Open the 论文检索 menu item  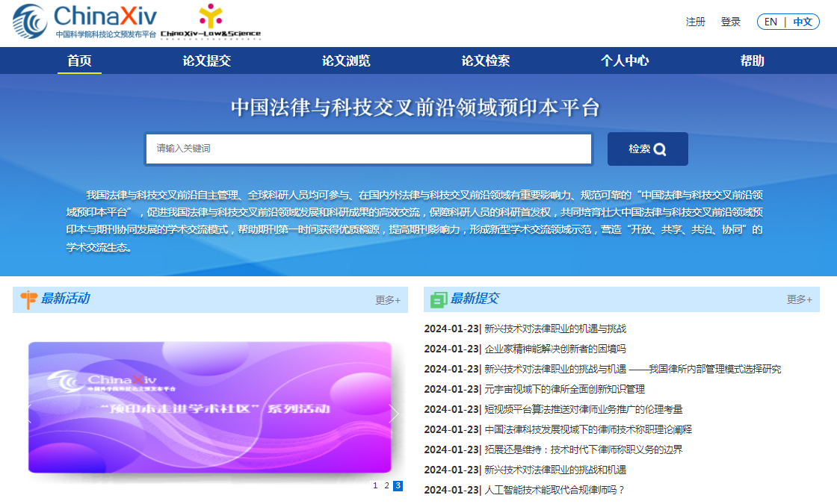click(486, 61)
